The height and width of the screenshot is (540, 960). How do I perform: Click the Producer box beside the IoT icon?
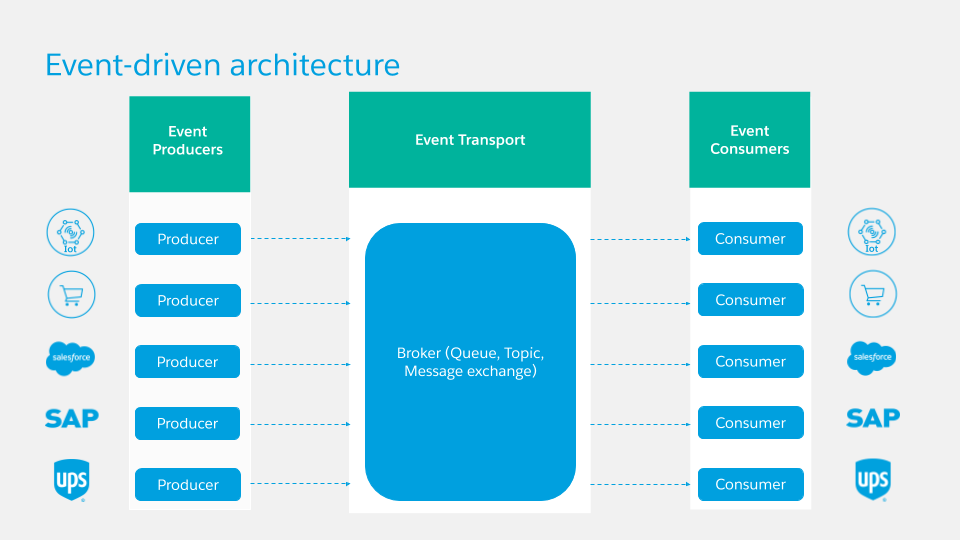(x=188, y=239)
